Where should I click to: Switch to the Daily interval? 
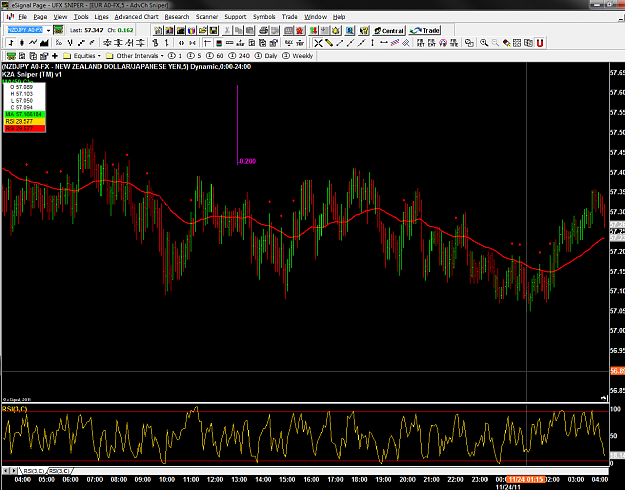pyautogui.click(x=266, y=56)
